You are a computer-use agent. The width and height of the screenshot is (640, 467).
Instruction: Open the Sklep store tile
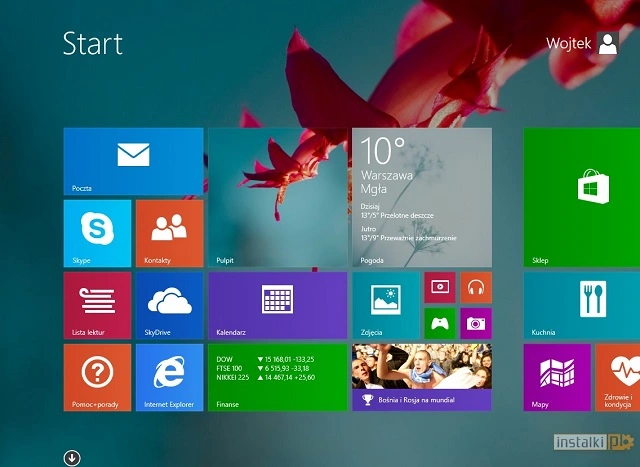582,198
